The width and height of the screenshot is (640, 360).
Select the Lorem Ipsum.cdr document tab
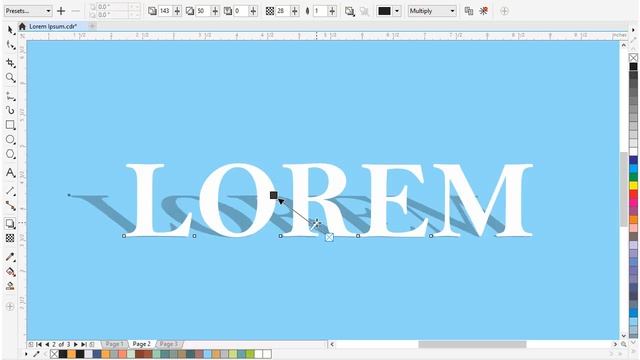[x=53, y=26]
